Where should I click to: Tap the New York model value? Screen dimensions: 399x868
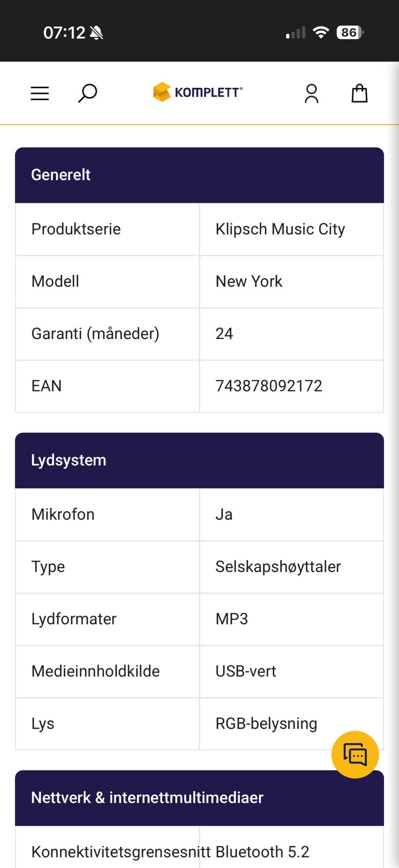pyautogui.click(x=249, y=282)
